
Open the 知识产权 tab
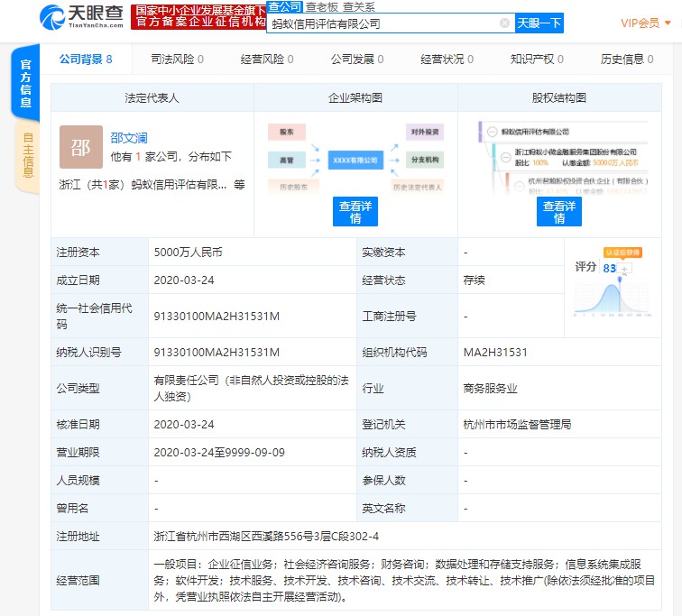pyautogui.click(x=537, y=60)
